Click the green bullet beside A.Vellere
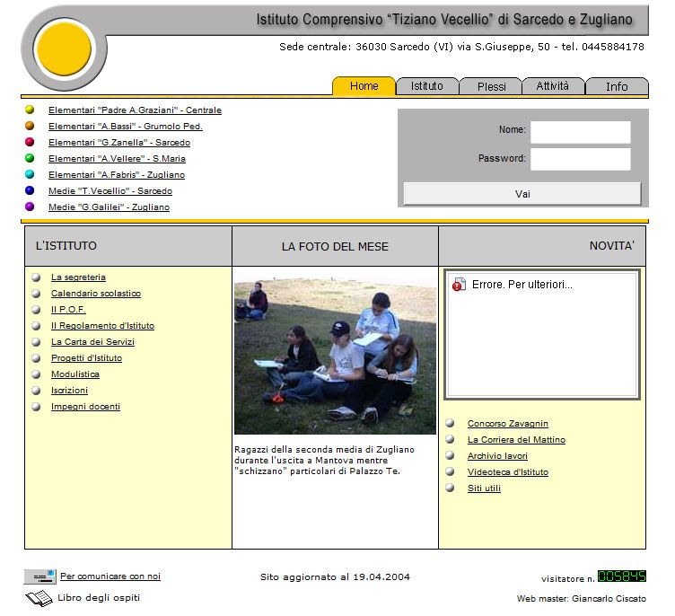The width and height of the screenshot is (675, 616). 30,158
